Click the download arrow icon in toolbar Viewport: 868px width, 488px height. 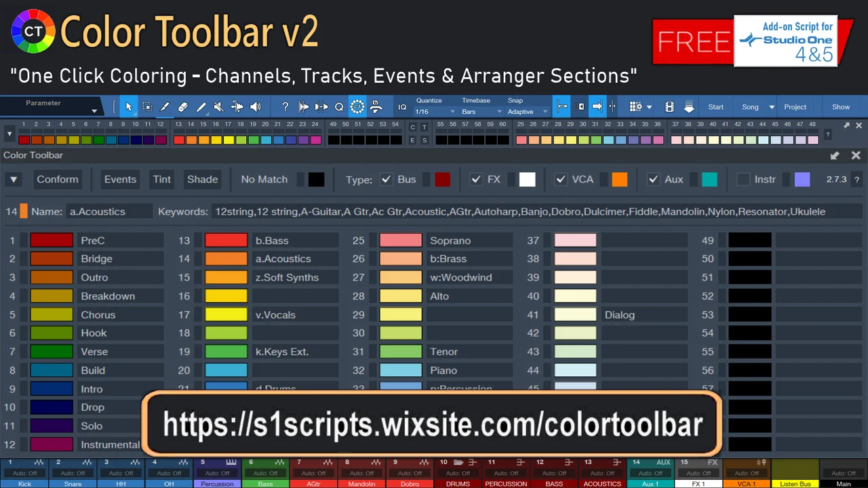[x=689, y=107]
